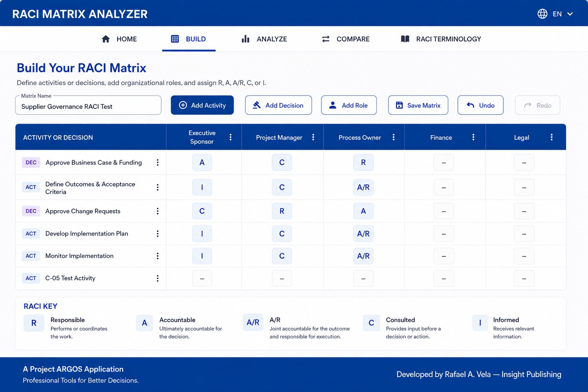Open the RACI TERMINOLOGY tab

pyautogui.click(x=441, y=39)
